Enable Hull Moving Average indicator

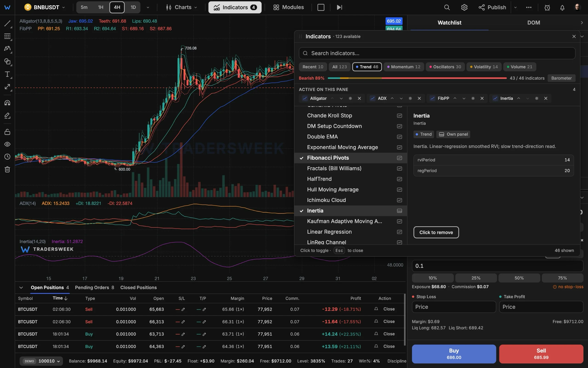pyautogui.click(x=350, y=190)
